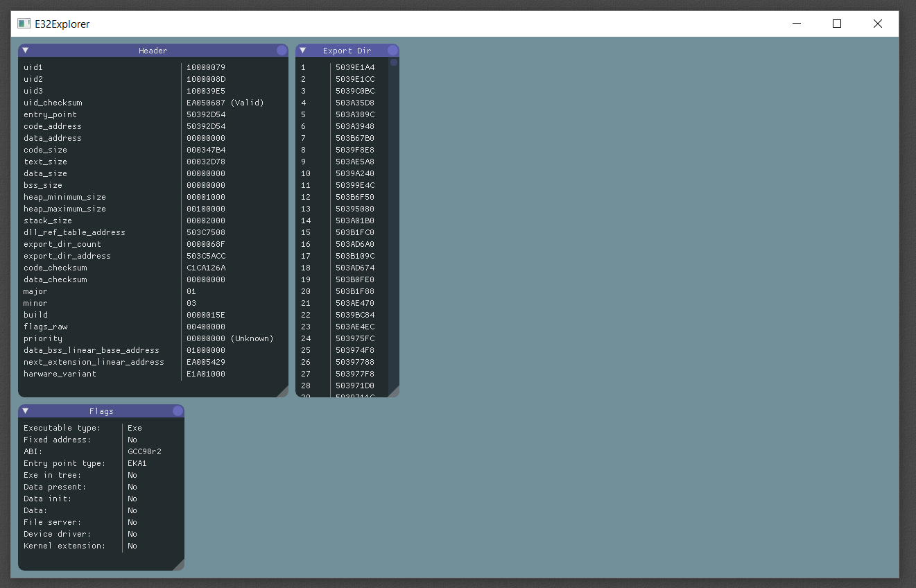Select the Exe value in Flags

click(135, 428)
